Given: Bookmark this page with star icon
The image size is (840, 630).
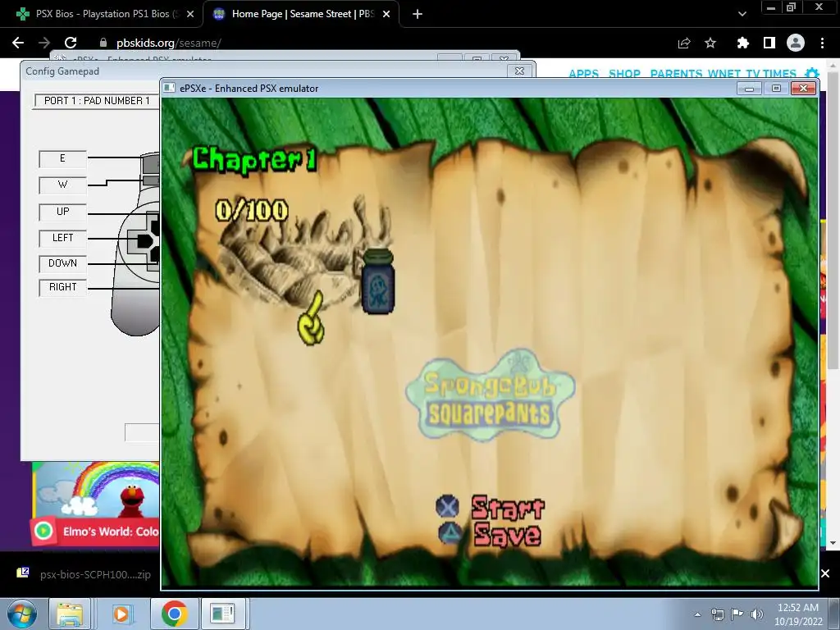Looking at the screenshot, I should tap(710, 43).
